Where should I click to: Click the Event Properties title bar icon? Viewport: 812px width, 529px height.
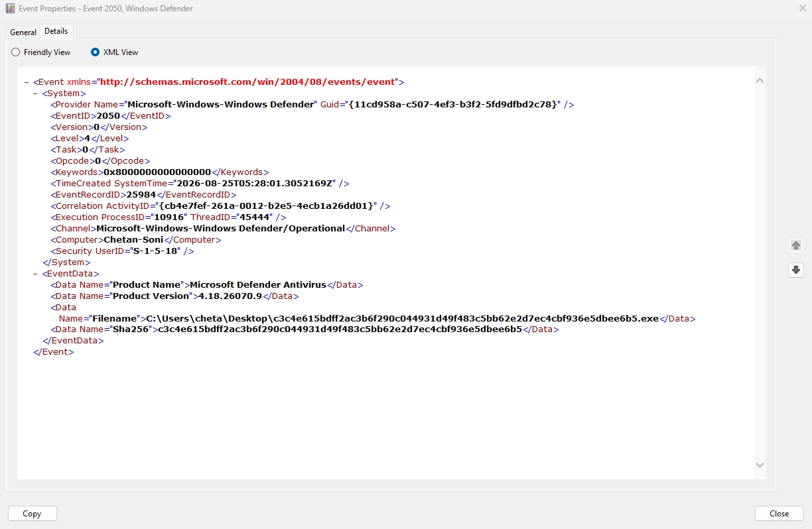9,9
